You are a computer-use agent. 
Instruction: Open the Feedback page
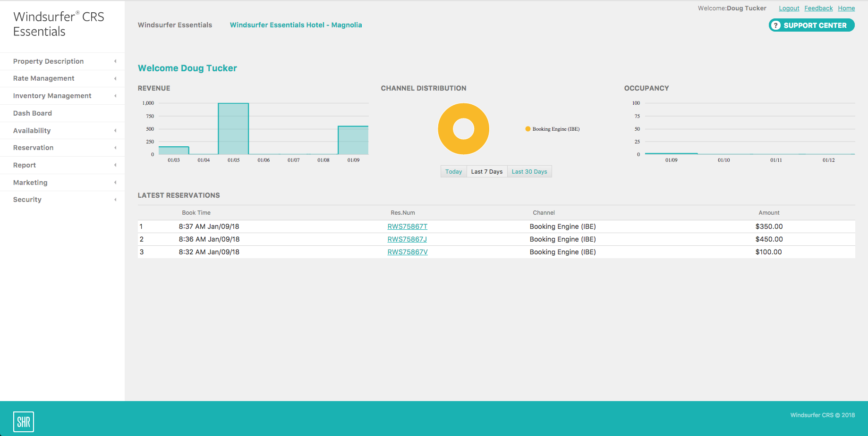[818, 8]
